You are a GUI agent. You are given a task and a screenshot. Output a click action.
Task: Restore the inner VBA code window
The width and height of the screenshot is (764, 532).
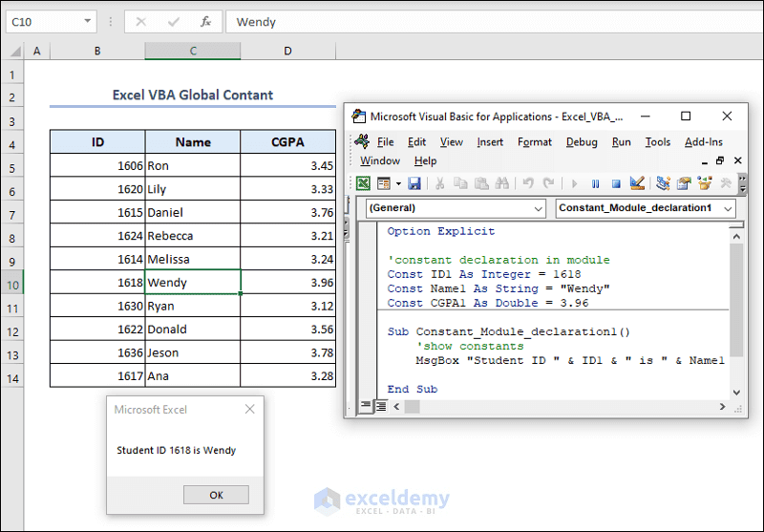tap(720, 160)
